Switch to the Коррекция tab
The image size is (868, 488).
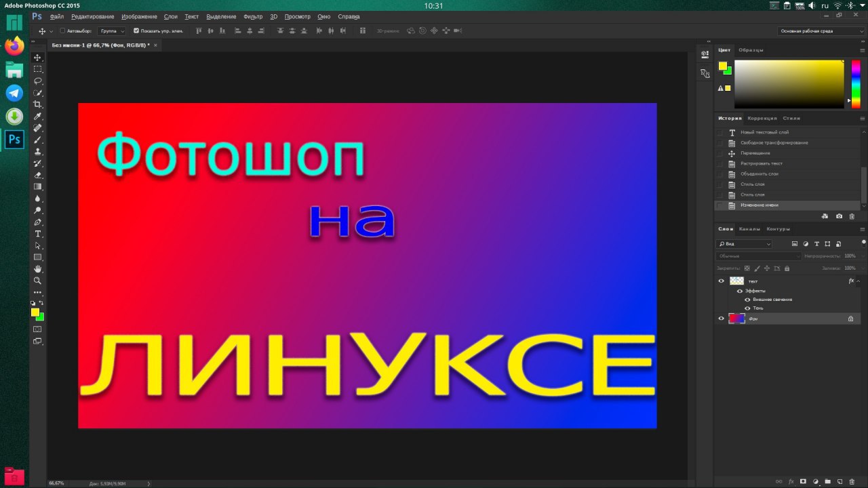[x=762, y=119]
